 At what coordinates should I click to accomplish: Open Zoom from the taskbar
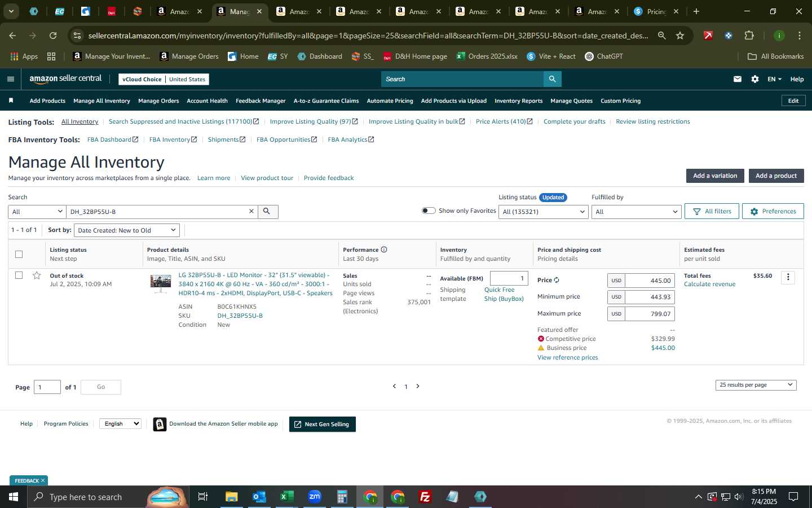[315, 497]
